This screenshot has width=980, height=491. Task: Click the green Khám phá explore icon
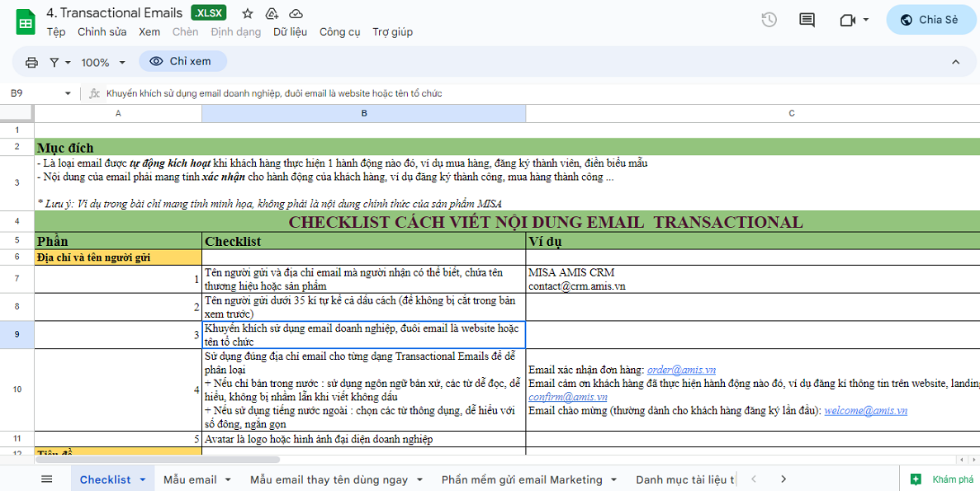pyautogui.click(x=916, y=479)
